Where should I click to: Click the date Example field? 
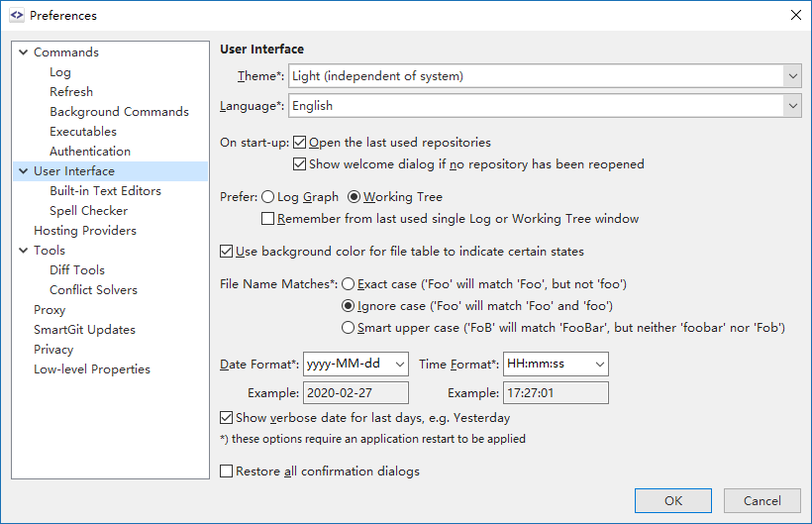tap(355, 393)
